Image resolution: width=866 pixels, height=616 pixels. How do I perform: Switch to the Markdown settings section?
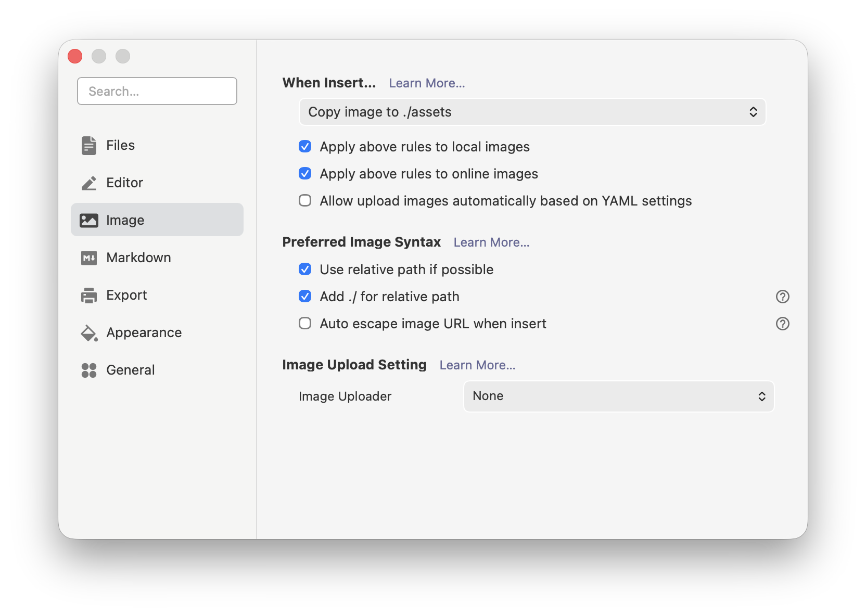pyautogui.click(x=138, y=257)
